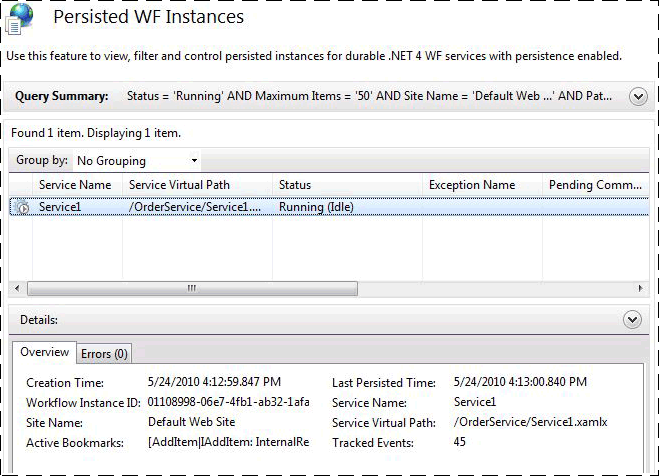Click the Creation Time: field label
The image size is (659, 476).
click(x=65, y=383)
